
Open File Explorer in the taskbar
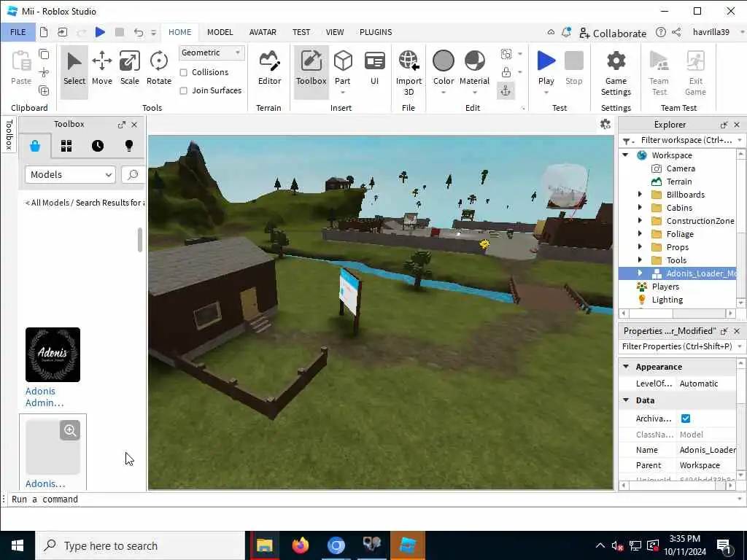264,545
